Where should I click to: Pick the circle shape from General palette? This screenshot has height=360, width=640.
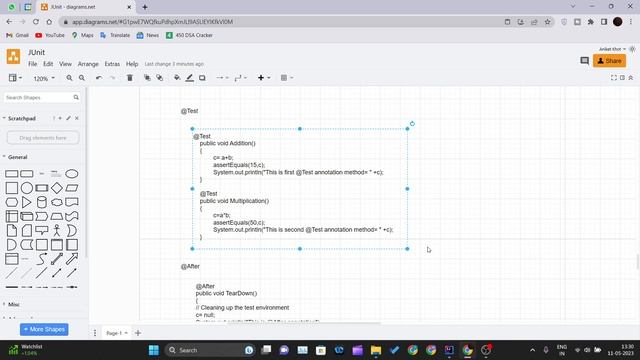27,188
